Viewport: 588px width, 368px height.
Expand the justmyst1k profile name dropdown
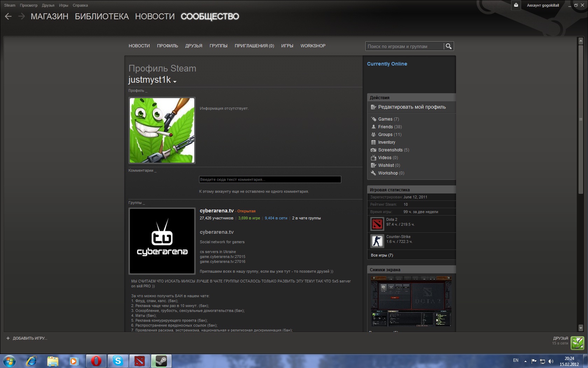(175, 82)
